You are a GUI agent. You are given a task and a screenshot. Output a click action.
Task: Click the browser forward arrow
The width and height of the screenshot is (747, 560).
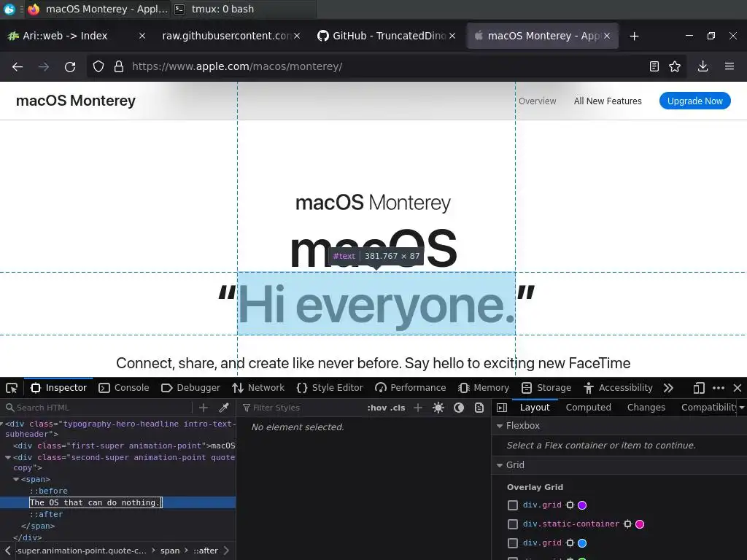44,66
